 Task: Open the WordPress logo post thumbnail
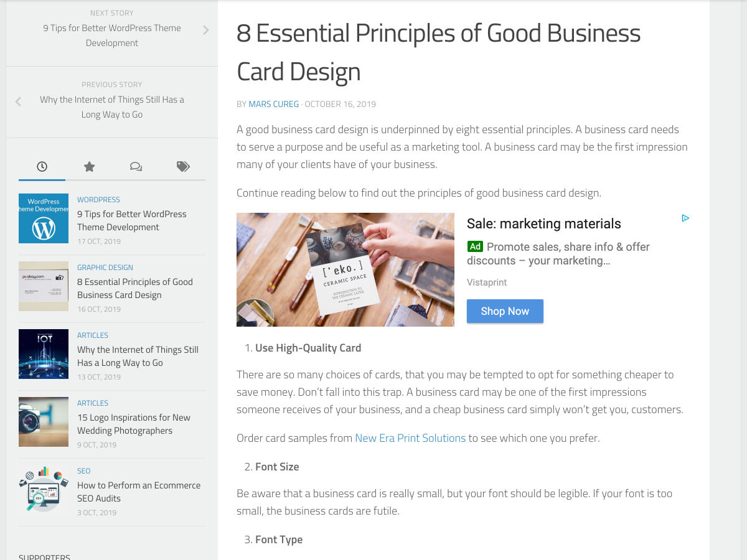44,218
